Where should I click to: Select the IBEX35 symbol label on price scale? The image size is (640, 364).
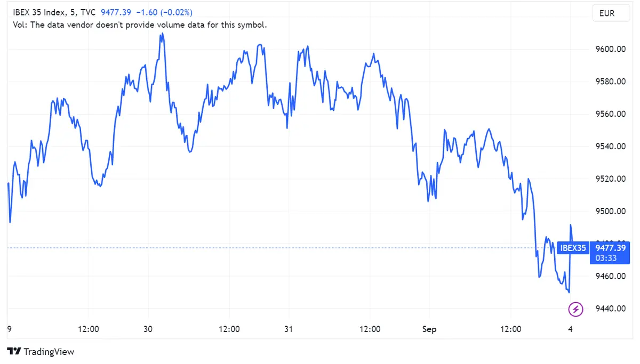tap(573, 248)
